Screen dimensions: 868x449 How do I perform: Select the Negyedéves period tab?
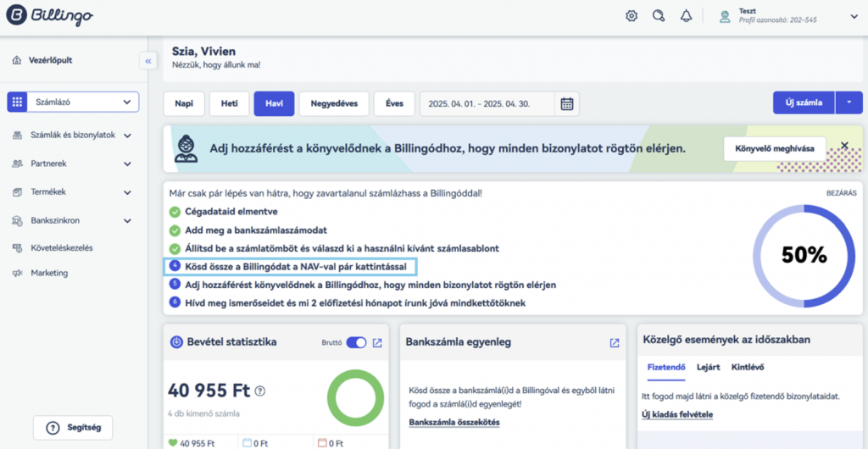point(334,103)
